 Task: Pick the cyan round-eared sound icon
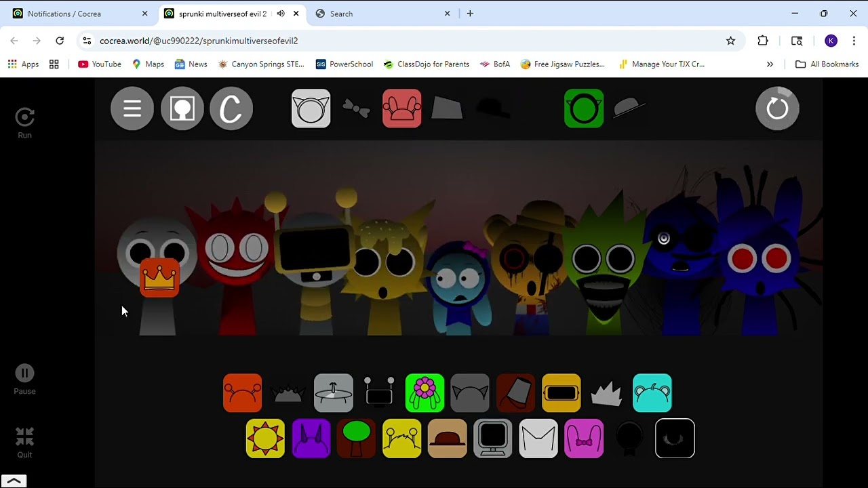(652, 393)
